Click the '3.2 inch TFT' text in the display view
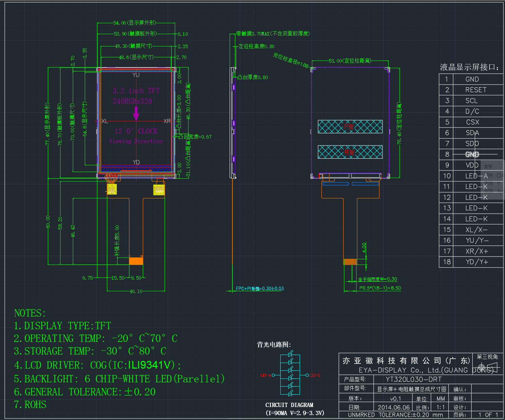Screen dimensions: 505x420 click(136, 91)
